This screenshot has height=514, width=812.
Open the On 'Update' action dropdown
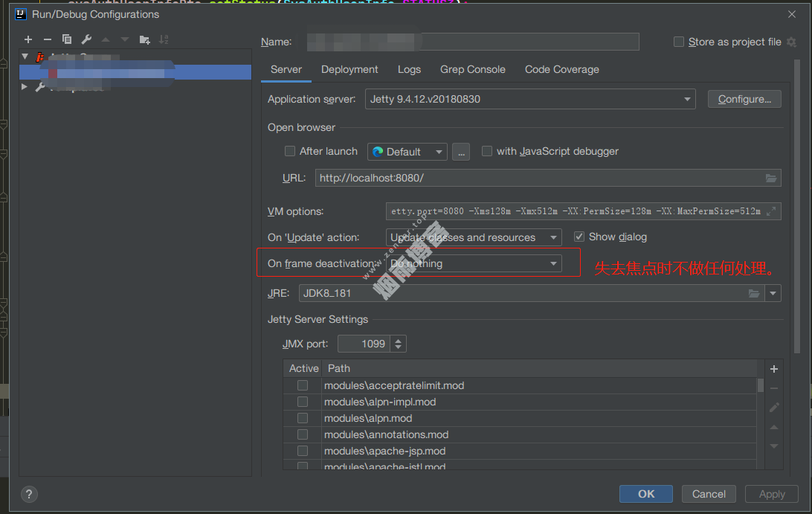pos(474,237)
